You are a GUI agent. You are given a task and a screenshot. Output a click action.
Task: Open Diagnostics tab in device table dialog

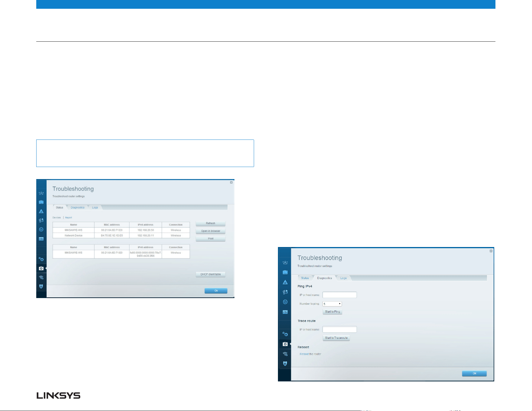(x=78, y=207)
